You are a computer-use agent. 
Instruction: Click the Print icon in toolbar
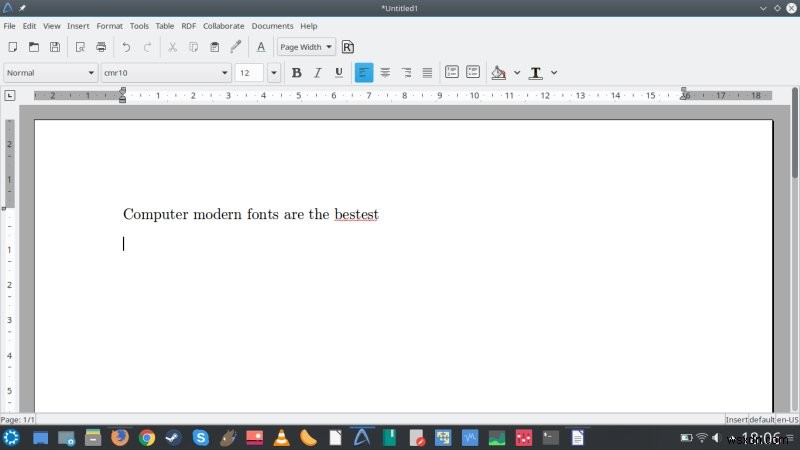click(101, 47)
